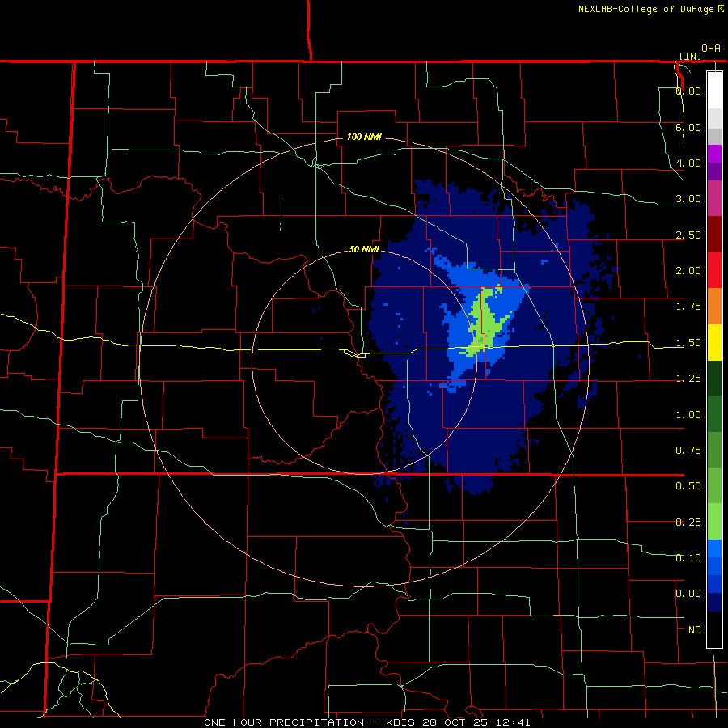Pick the navy swatch just below 0.00
728x728 pixels.
click(714, 603)
